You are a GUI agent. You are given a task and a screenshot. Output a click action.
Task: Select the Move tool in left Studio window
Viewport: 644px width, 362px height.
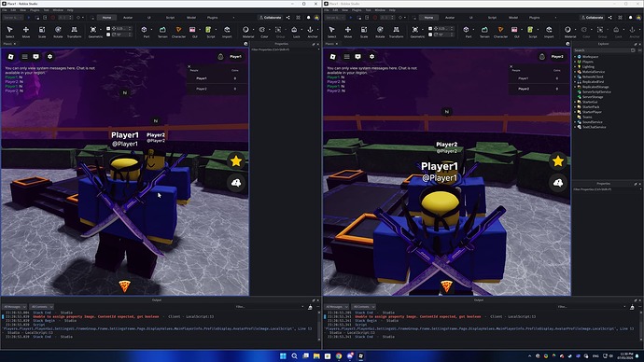click(x=25, y=32)
